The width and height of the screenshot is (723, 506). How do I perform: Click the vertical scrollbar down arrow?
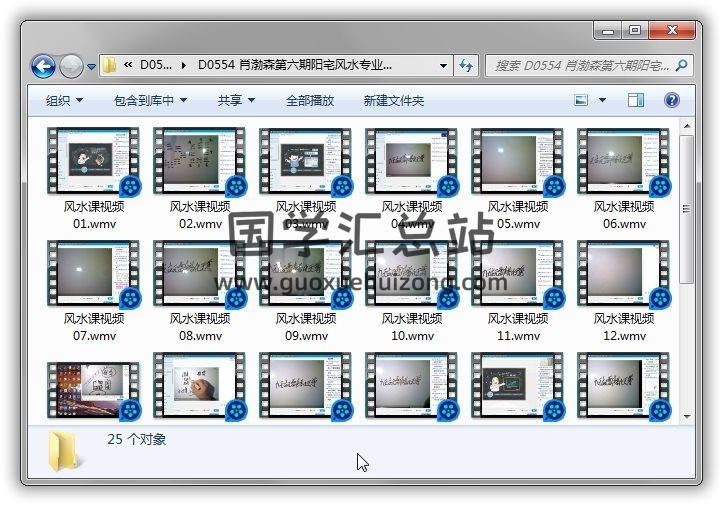(686, 415)
